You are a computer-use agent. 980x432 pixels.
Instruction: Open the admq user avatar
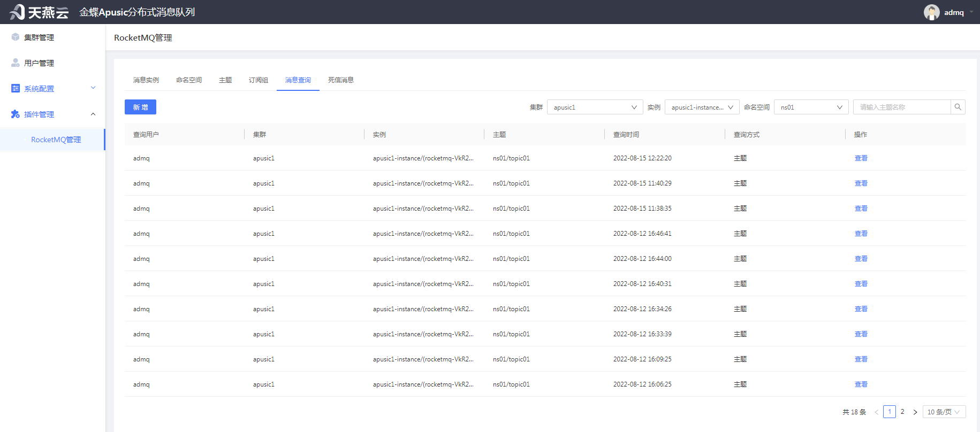[x=932, y=12]
